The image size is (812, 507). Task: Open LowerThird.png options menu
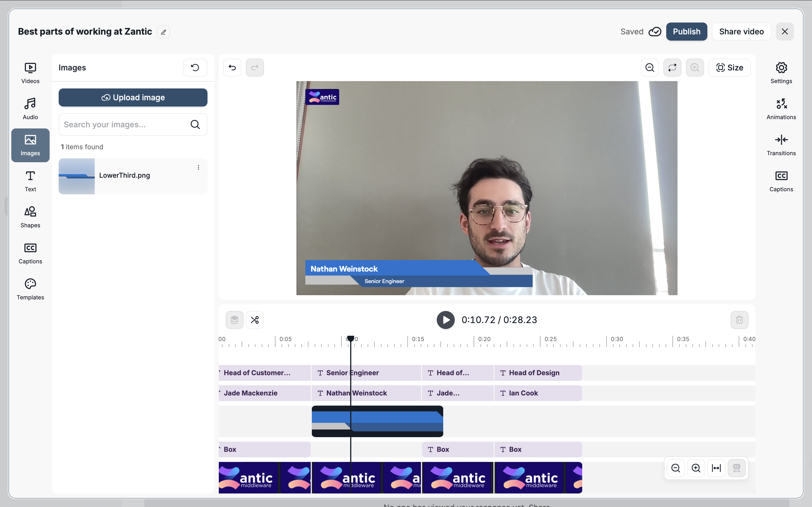pyautogui.click(x=198, y=167)
